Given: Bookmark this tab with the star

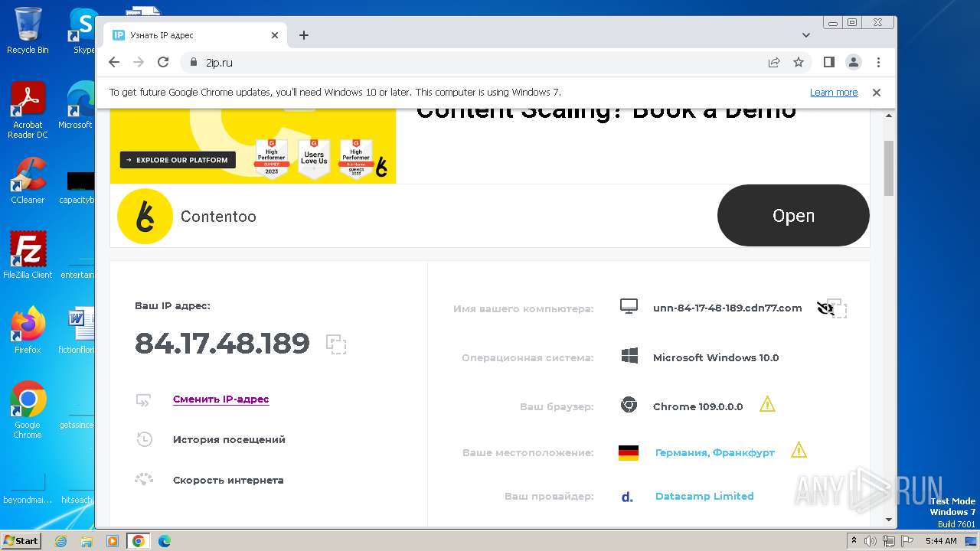Looking at the screenshot, I should [799, 62].
